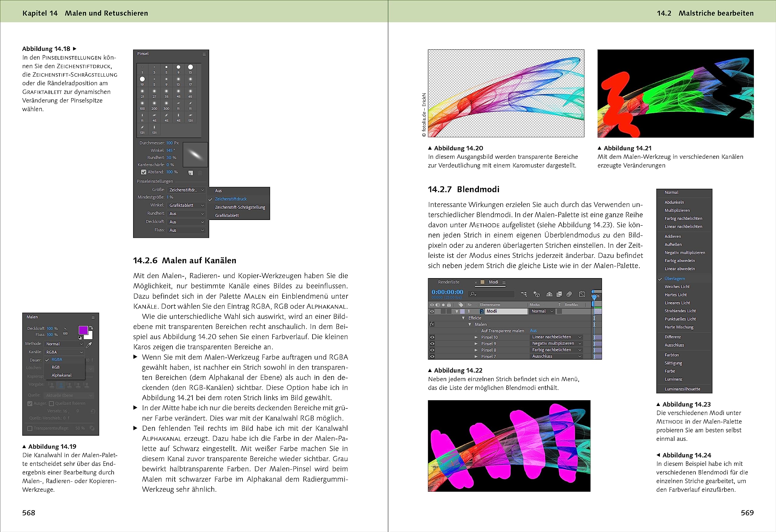Click the motion blur icon in the timeline
The height and width of the screenshot is (532, 776).
pyautogui.click(x=569, y=294)
